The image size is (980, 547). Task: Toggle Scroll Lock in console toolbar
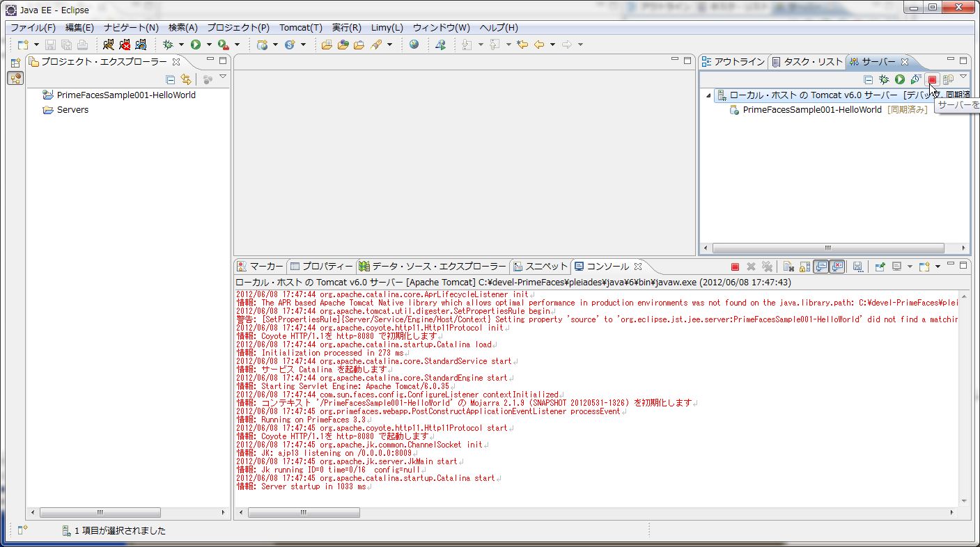pos(804,267)
